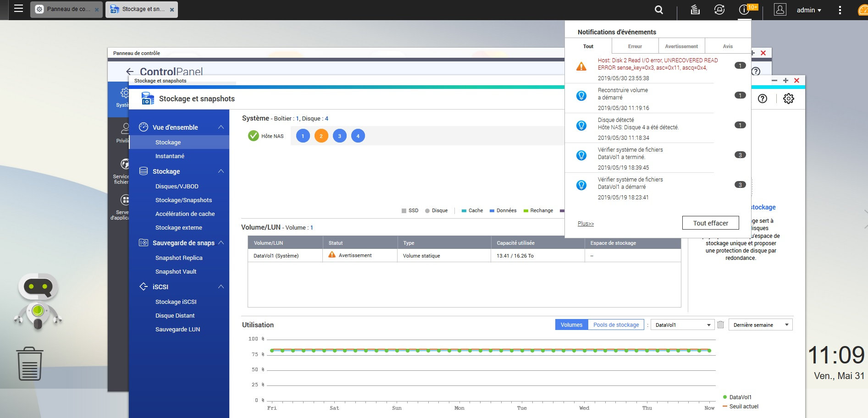Collapse the iSCSI sidebar section
This screenshot has height=418, width=868.
pyautogui.click(x=221, y=286)
